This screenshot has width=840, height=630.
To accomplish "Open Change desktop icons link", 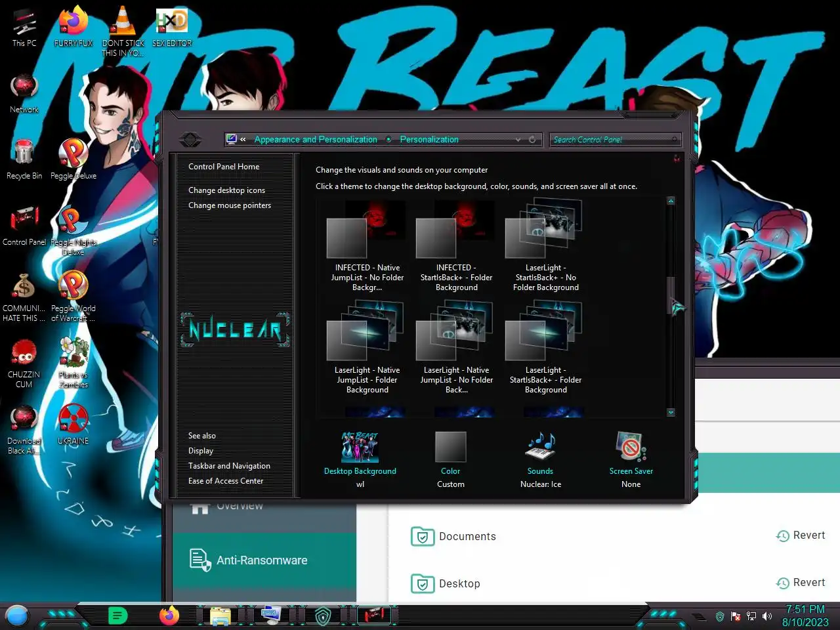I will (226, 190).
